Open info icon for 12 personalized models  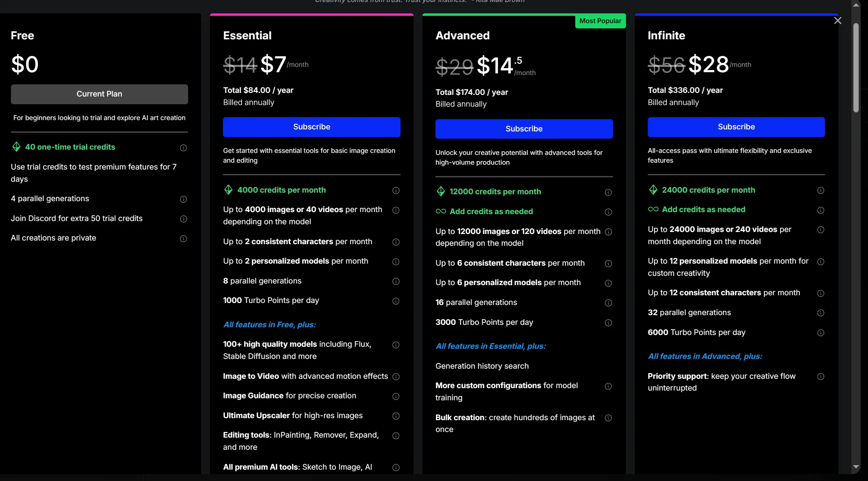(821, 262)
